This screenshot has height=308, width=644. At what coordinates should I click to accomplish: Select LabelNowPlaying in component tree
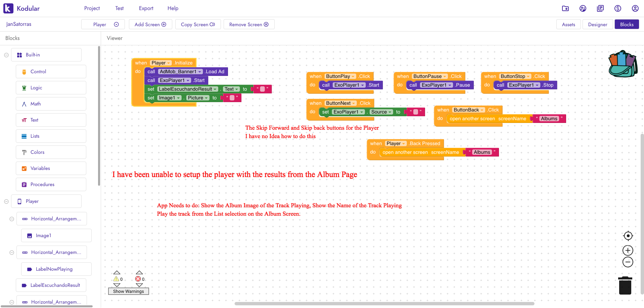pos(54,269)
